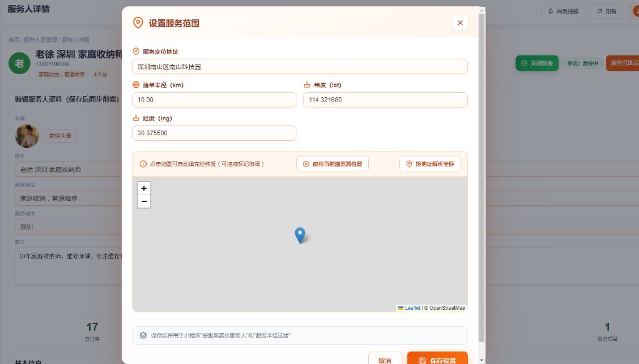The image size is (639, 364).
Task: Open the OpenStreetMap attribution link
Action: pyautogui.click(x=447, y=308)
